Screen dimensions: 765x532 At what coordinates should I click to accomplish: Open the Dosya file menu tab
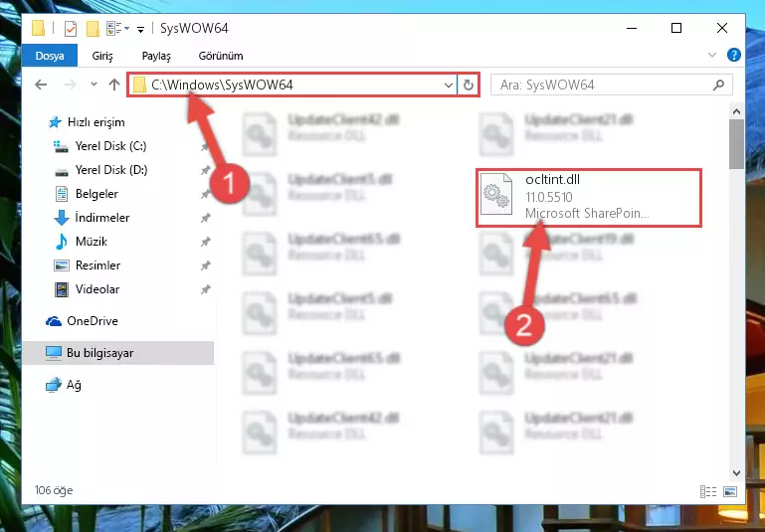coord(50,56)
